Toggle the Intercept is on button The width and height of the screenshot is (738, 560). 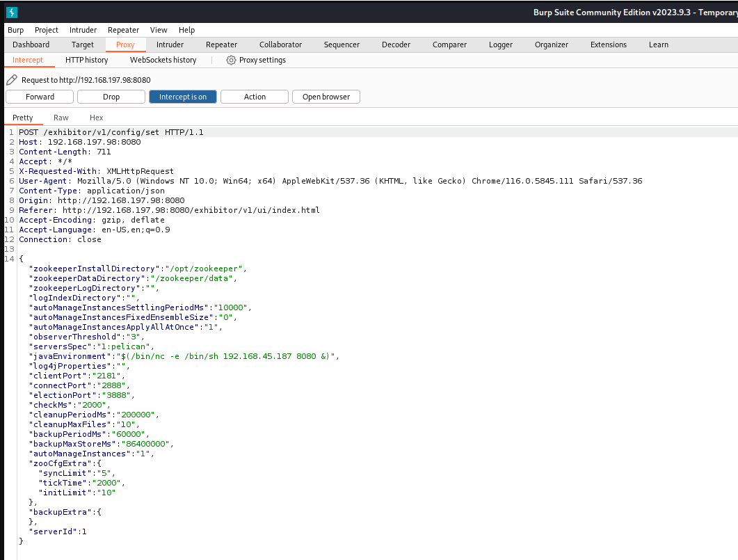click(183, 97)
